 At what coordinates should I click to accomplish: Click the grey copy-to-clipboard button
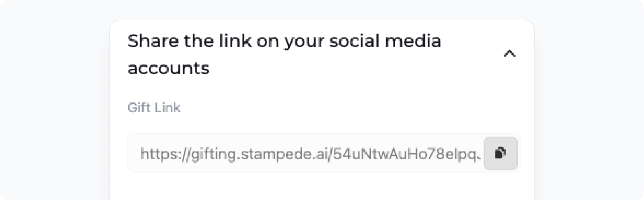click(x=500, y=153)
